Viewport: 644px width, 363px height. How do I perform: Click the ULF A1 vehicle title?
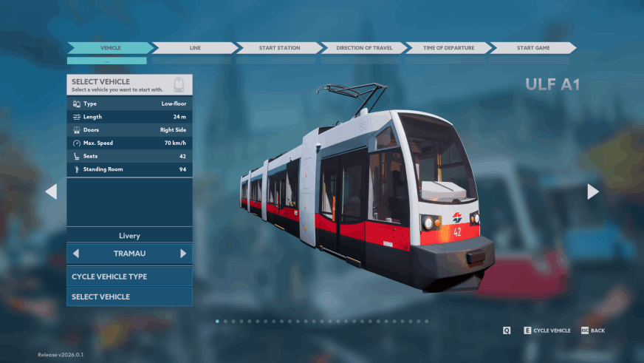552,85
